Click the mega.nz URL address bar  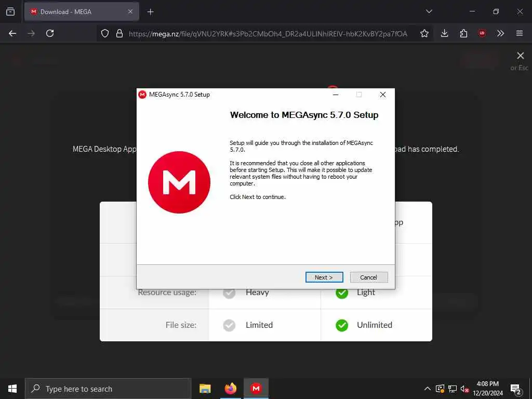(268, 34)
